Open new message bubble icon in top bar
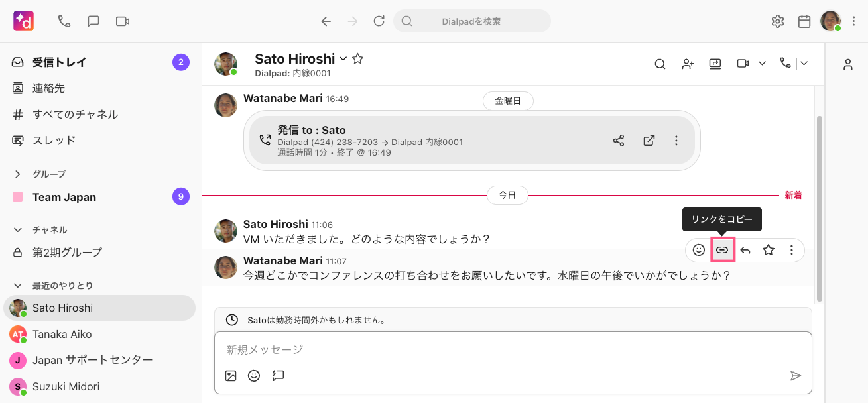 point(93,21)
